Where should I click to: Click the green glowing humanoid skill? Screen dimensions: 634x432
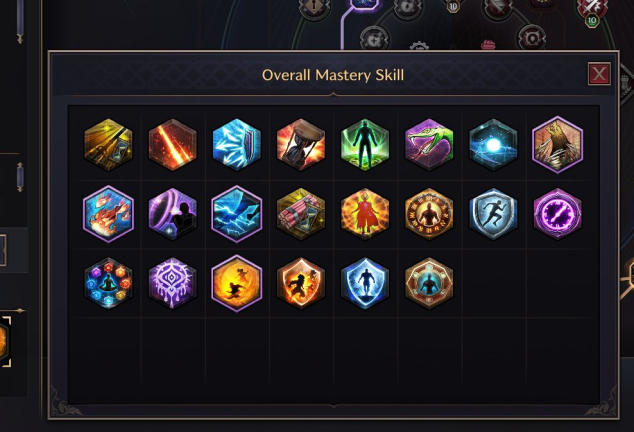pos(365,145)
